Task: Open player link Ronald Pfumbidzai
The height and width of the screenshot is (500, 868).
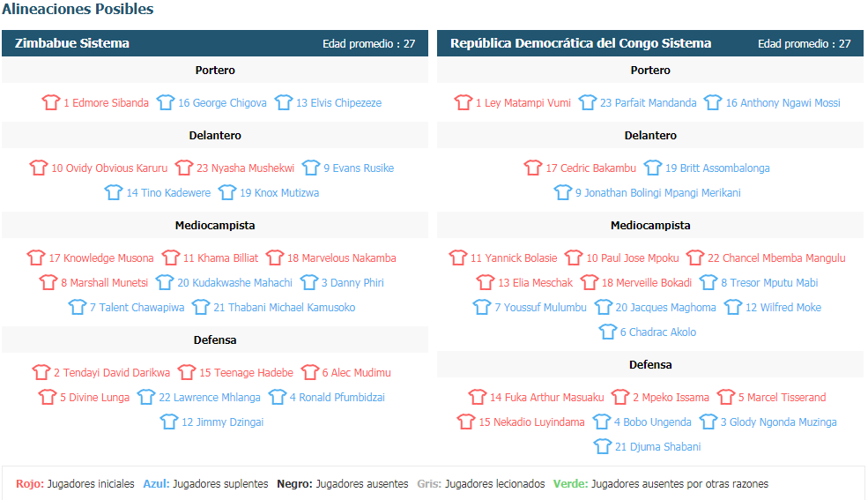Action: click(x=338, y=398)
